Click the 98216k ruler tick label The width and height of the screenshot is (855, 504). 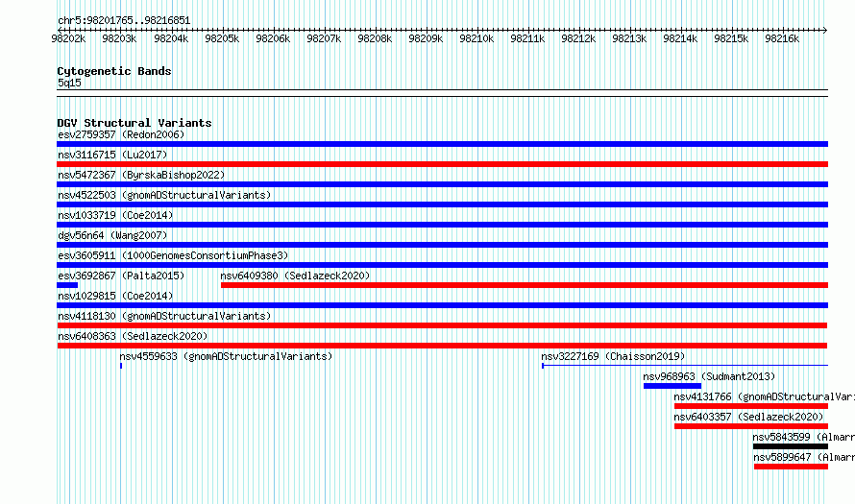782,38
